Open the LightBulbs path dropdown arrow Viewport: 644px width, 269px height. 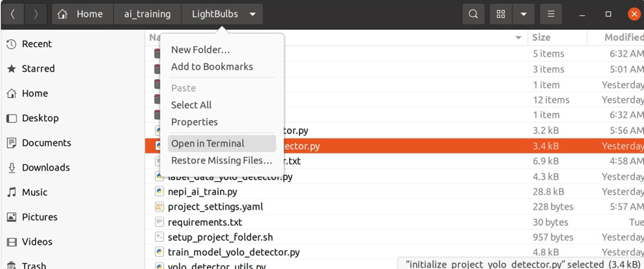click(x=253, y=14)
